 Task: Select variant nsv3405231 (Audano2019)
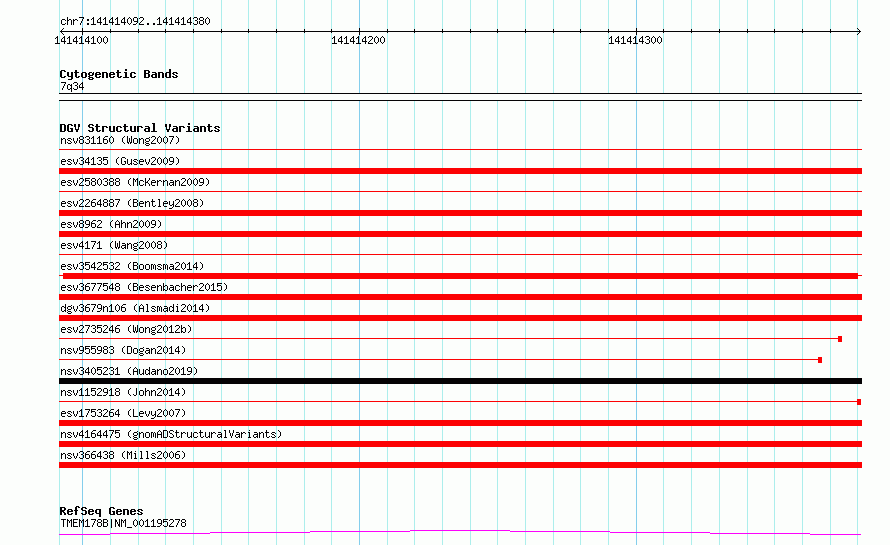pos(129,371)
